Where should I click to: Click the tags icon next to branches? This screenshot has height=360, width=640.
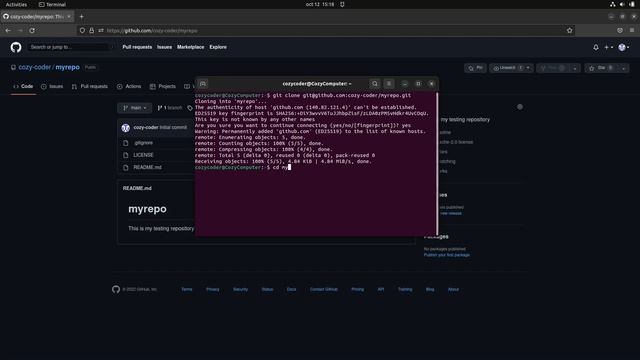click(x=190, y=108)
